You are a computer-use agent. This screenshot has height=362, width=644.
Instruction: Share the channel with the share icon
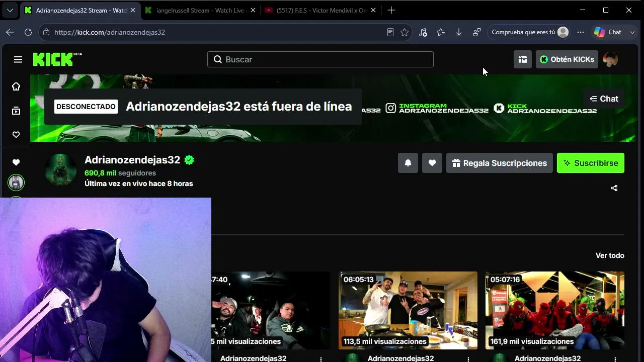click(614, 188)
